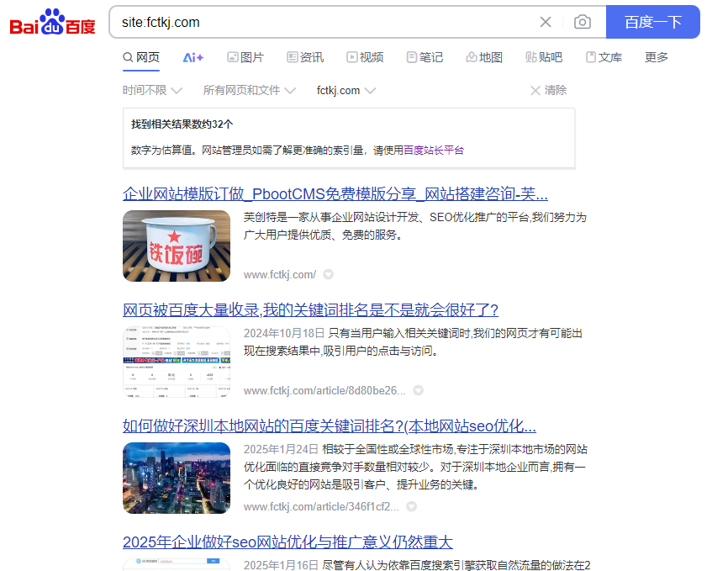
Task: Open the 百度站长平台 link
Action: (x=434, y=150)
